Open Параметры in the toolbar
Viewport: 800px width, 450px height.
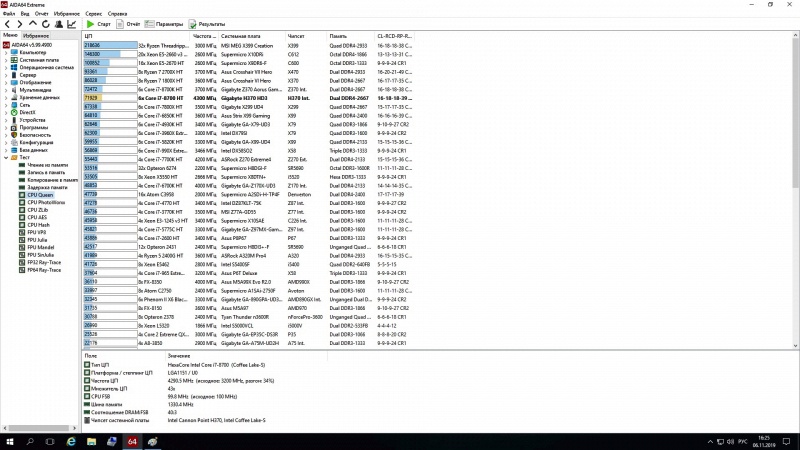coord(164,24)
